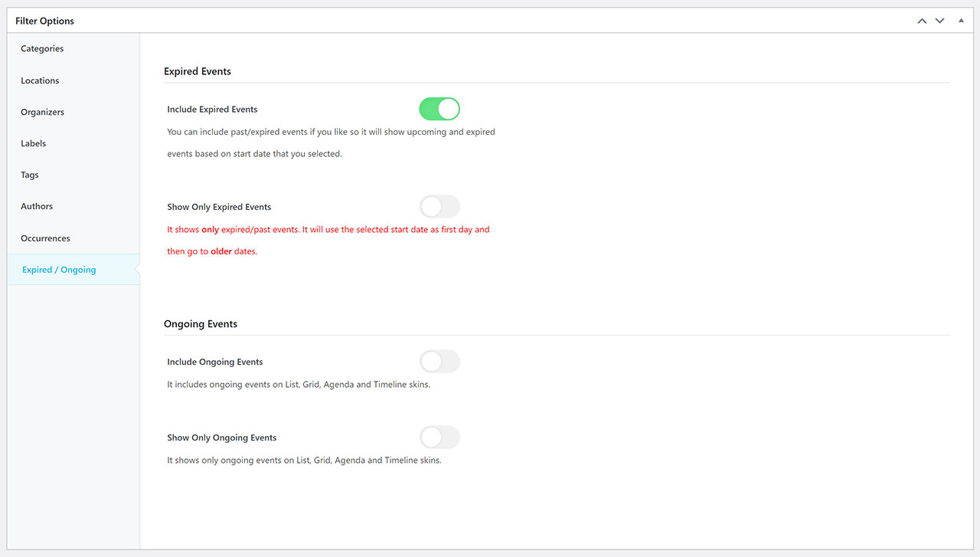Show the Authors filter tab
This screenshot has width=980, height=557.
pyautogui.click(x=37, y=206)
